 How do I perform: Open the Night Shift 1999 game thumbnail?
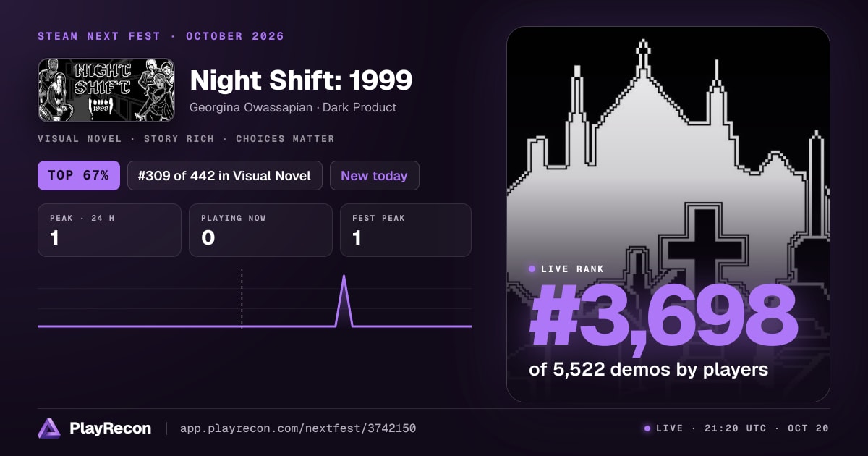tap(106, 90)
